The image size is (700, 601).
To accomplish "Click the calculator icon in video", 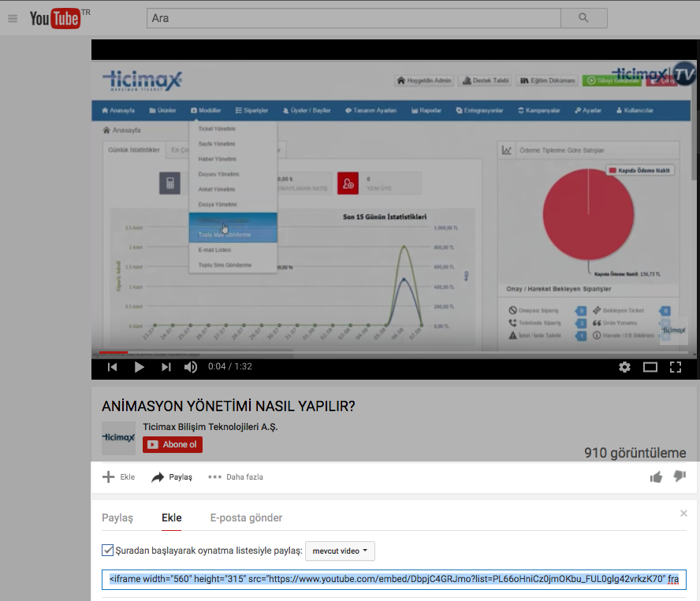I will click(x=170, y=183).
